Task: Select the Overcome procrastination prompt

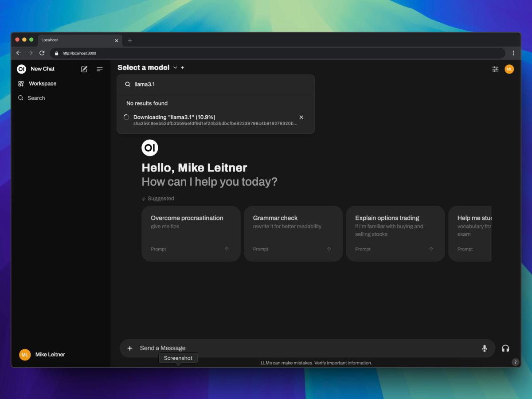Action: tap(191, 233)
